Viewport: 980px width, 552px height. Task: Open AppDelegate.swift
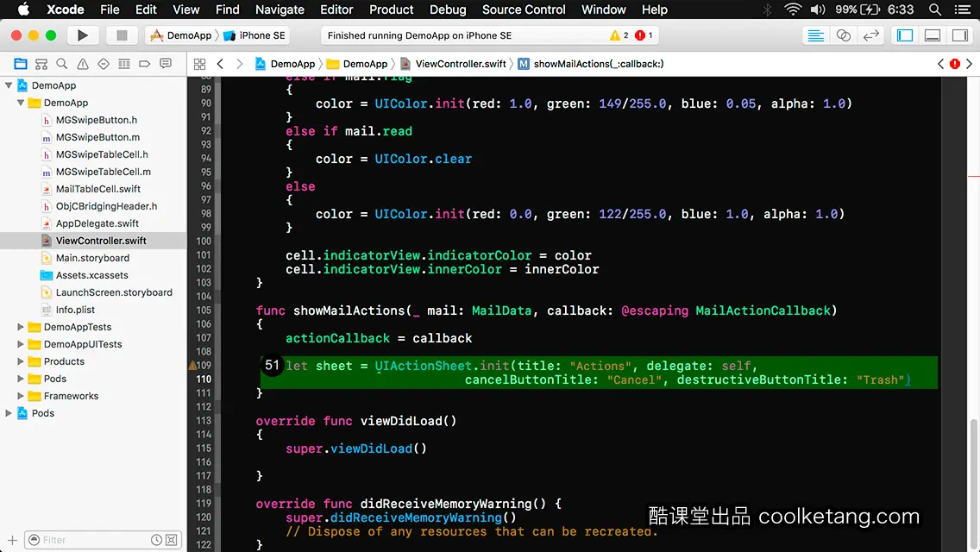(x=97, y=223)
